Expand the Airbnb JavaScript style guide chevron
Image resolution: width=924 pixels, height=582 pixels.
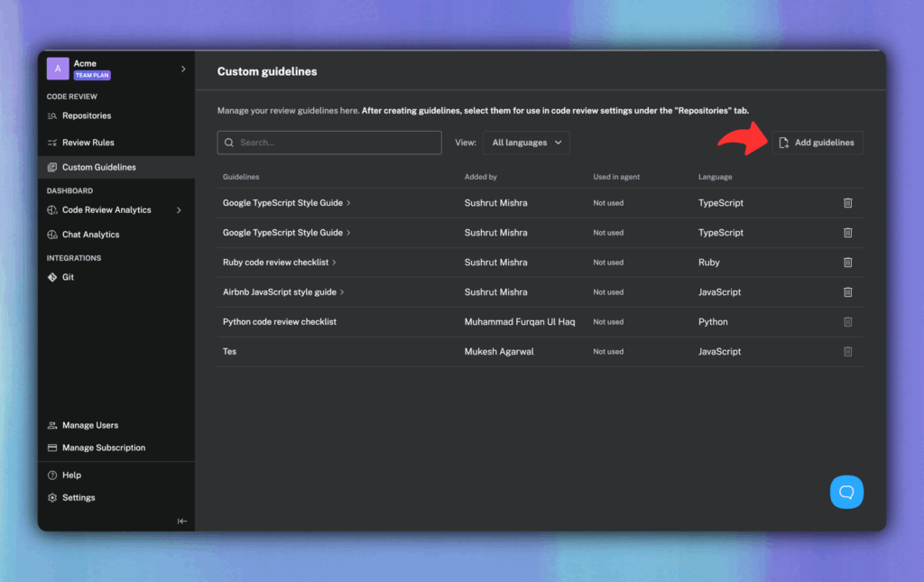tap(342, 292)
